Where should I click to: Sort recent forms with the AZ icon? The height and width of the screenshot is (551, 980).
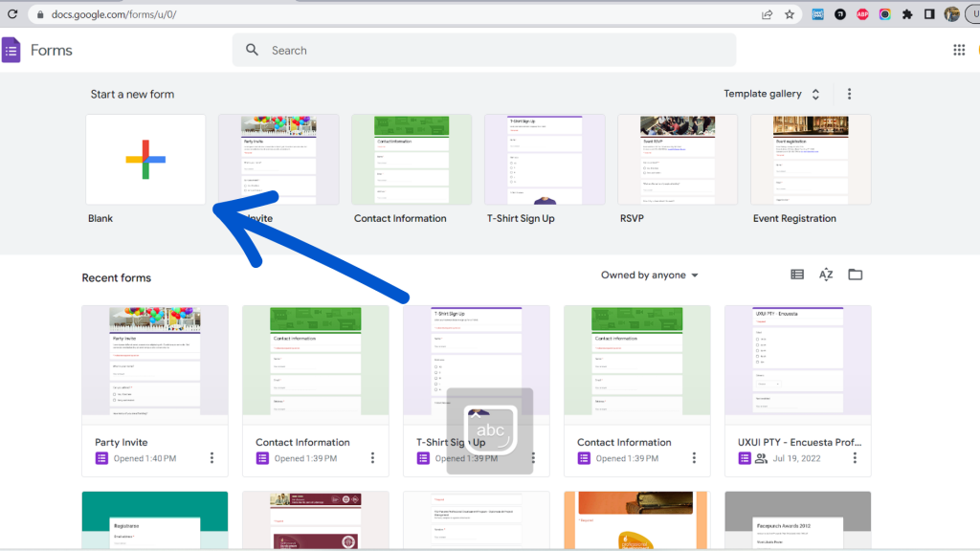pyautogui.click(x=825, y=275)
